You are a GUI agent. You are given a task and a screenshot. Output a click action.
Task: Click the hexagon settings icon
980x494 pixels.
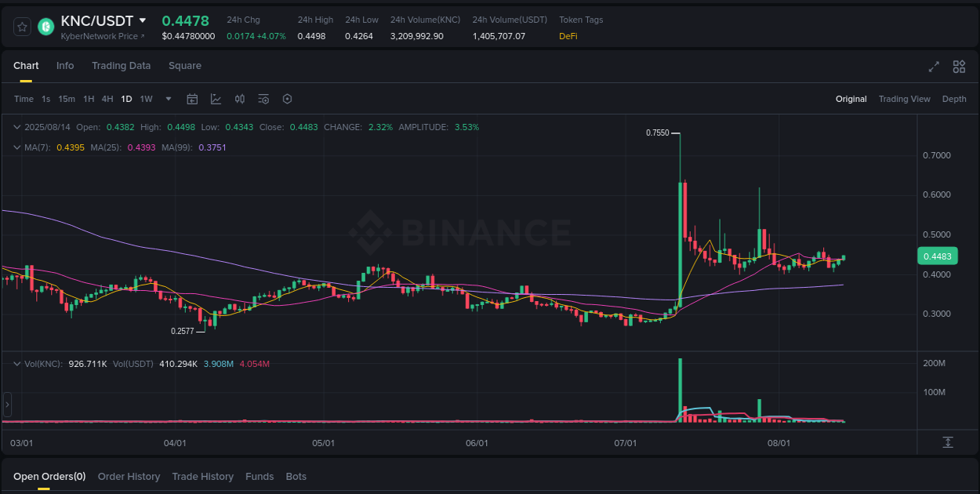point(287,99)
